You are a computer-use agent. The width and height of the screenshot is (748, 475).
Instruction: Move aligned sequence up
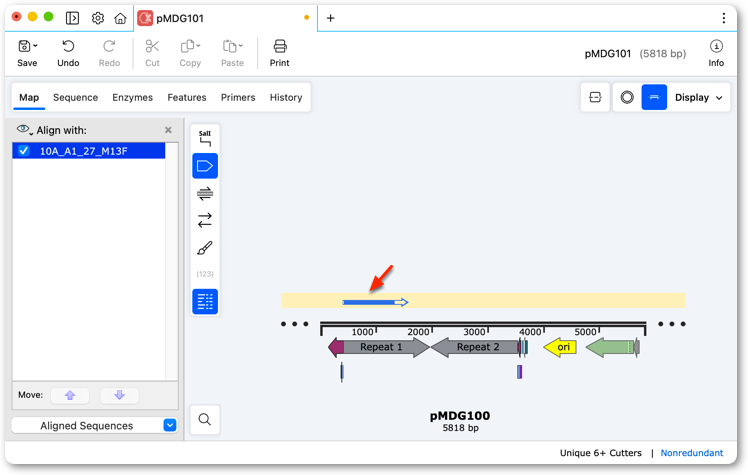click(70, 395)
